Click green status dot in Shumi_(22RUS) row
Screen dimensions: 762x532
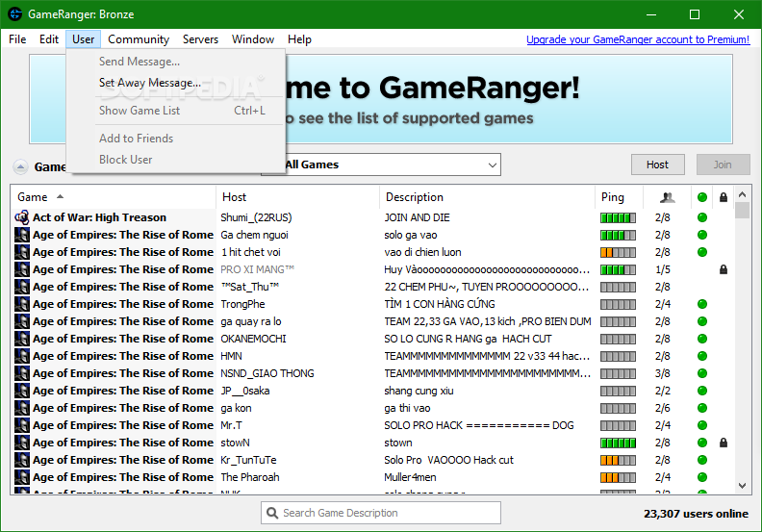pyautogui.click(x=701, y=217)
